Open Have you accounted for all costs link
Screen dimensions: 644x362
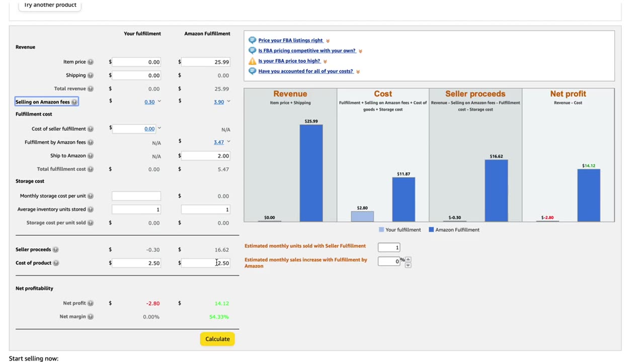306,71
